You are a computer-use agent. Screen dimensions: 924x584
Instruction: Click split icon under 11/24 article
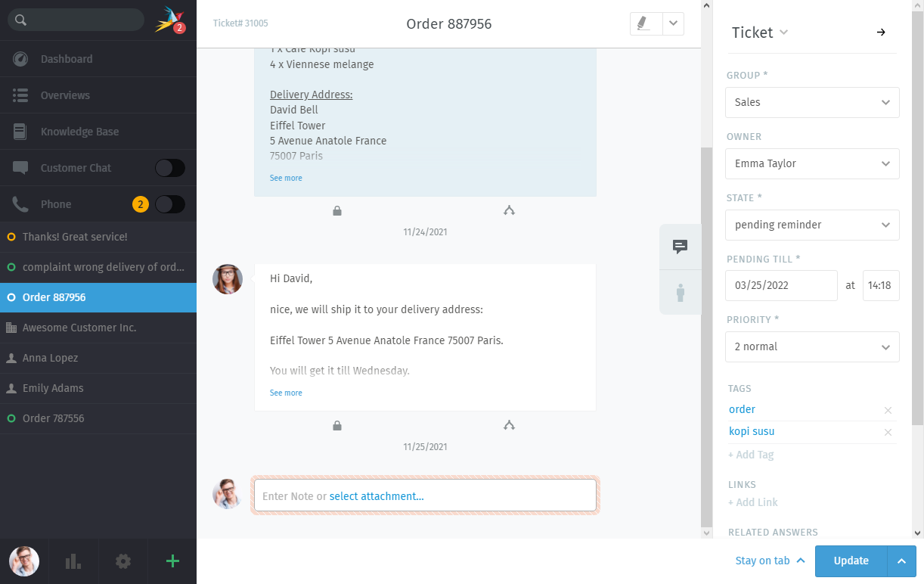pos(509,210)
